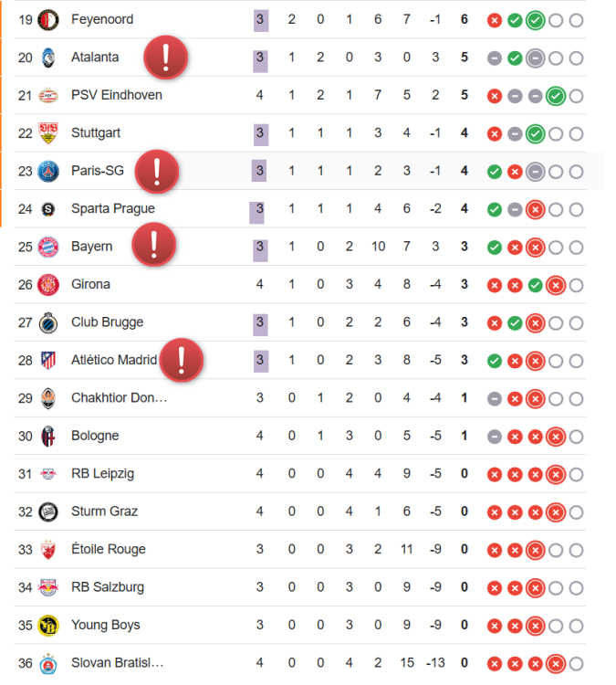
Task: Click the Feyenoord club crest
Action: 48,20
